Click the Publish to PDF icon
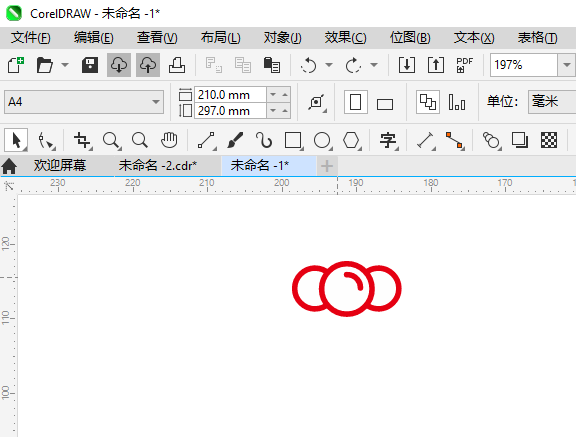576x437 pixels. [x=465, y=65]
